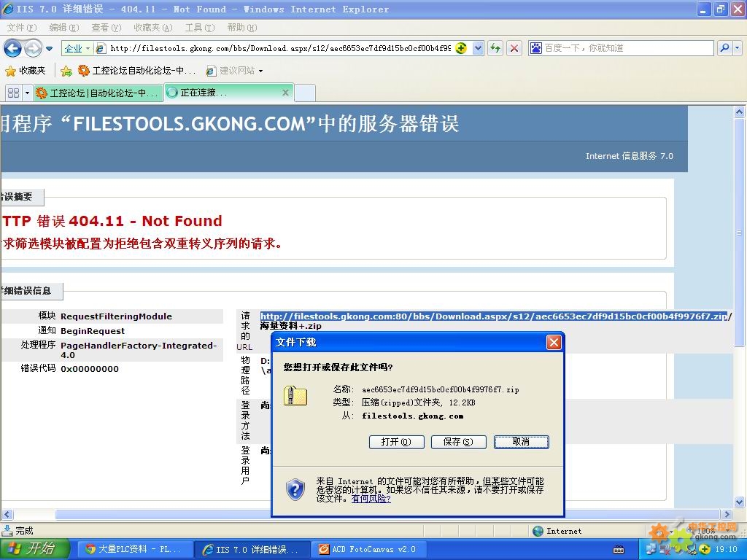Switch to the 工控论坛|自动化论坛 tab
Viewport: 747px width, 560px height.
(98, 93)
